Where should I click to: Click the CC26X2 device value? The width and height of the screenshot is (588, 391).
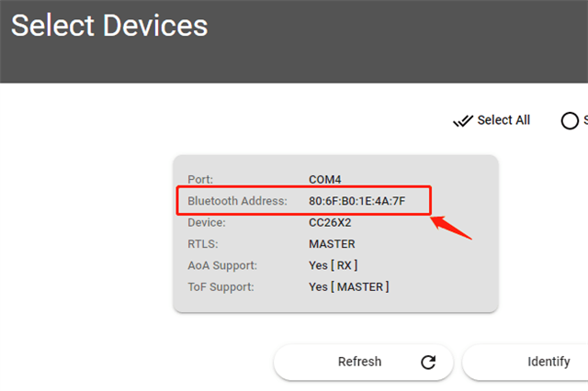(x=331, y=222)
